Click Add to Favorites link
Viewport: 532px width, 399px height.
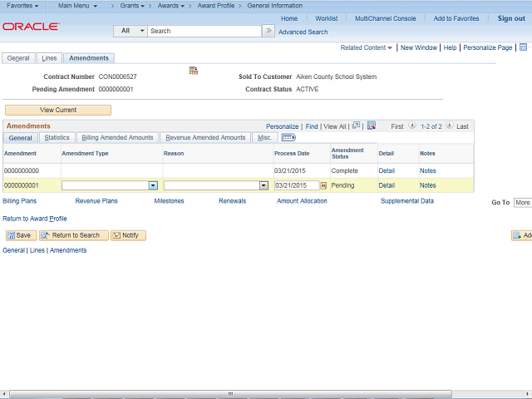456,18
